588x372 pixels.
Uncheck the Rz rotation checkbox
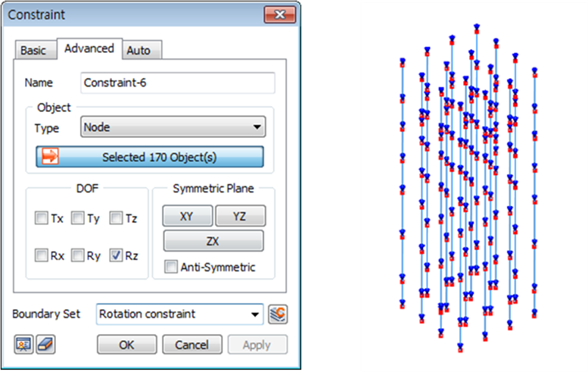click(x=116, y=255)
